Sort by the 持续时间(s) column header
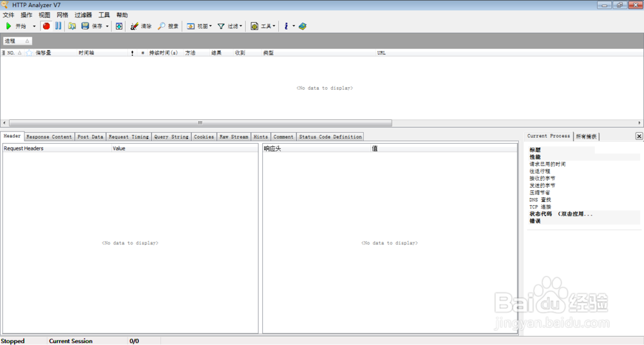 [165, 53]
